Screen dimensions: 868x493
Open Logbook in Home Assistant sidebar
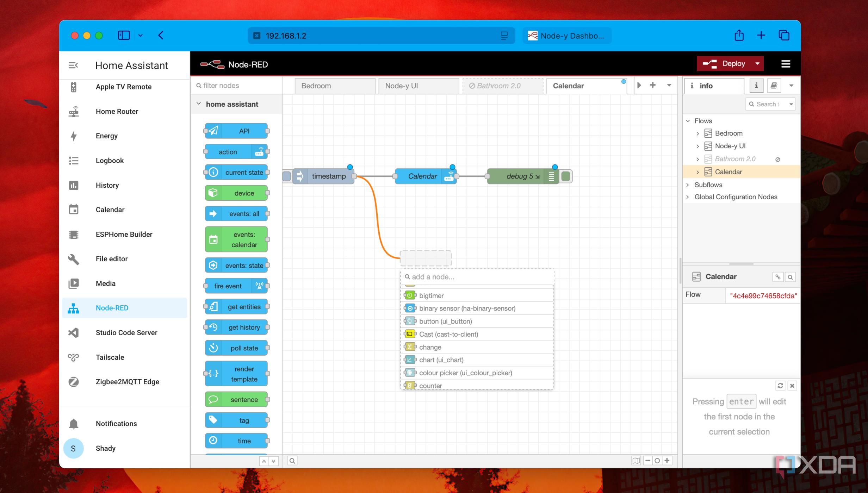[125, 161]
